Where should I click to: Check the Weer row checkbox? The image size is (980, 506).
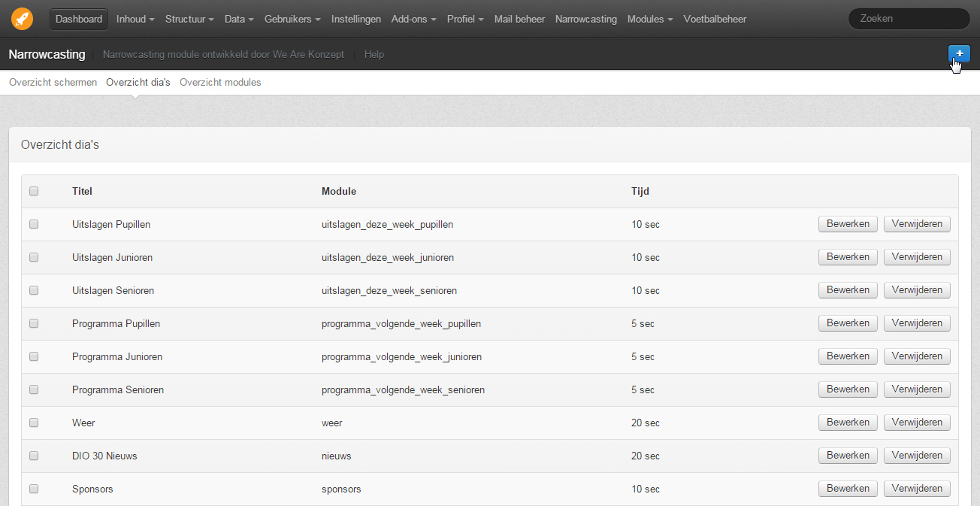34,423
